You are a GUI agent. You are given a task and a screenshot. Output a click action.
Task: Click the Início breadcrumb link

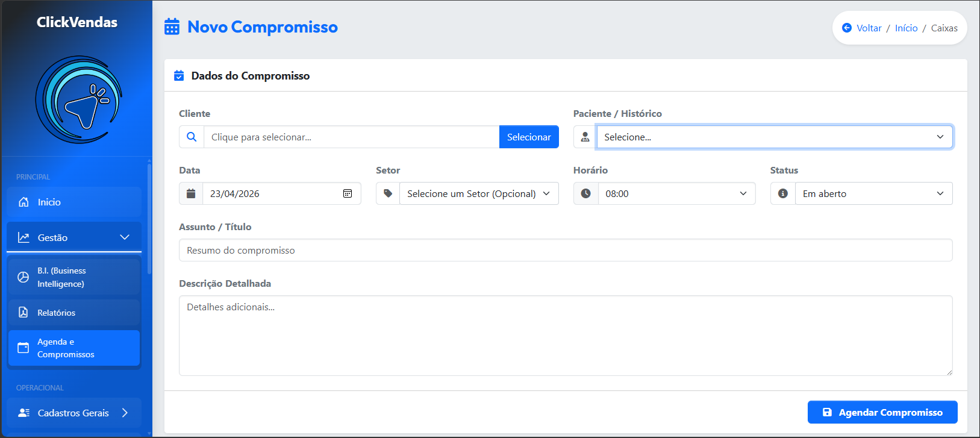click(x=906, y=28)
